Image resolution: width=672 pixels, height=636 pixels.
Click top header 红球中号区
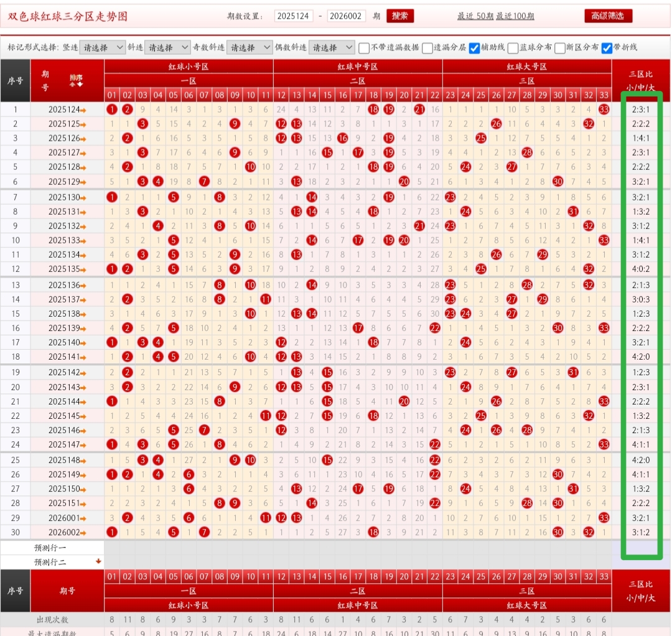358,67
